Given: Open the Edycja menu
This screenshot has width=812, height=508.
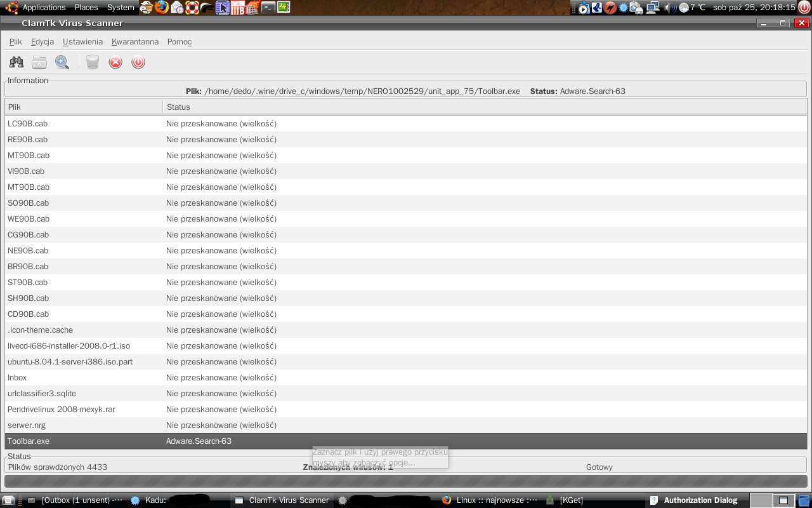Looking at the screenshot, I should pyautogui.click(x=43, y=42).
